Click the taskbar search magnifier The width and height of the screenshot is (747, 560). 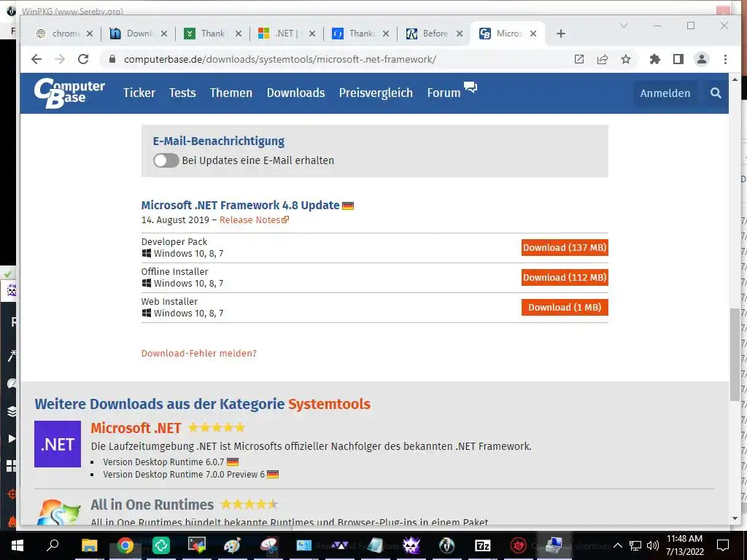click(53, 545)
